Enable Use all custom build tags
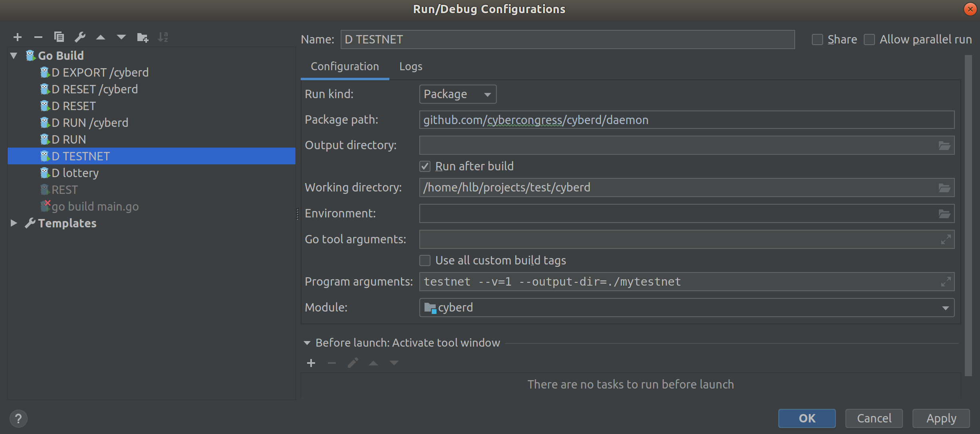This screenshot has height=434, width=980. [x=425, y=260]
